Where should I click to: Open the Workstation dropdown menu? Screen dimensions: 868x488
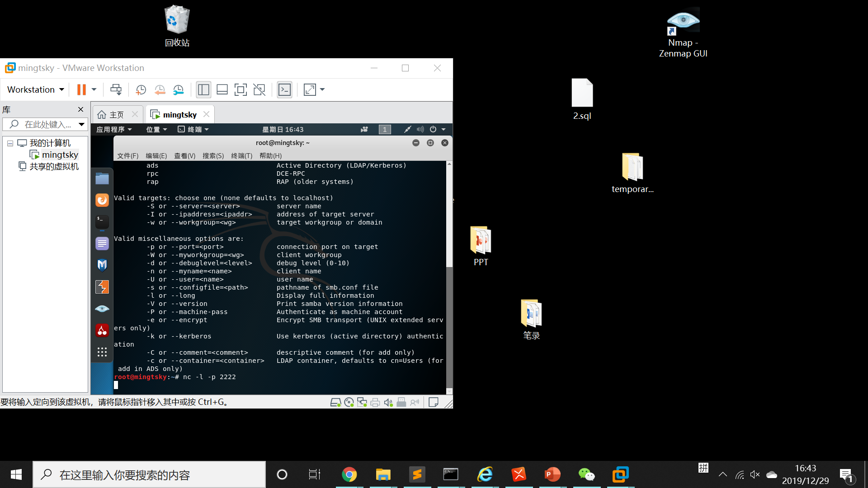point(35,89)
